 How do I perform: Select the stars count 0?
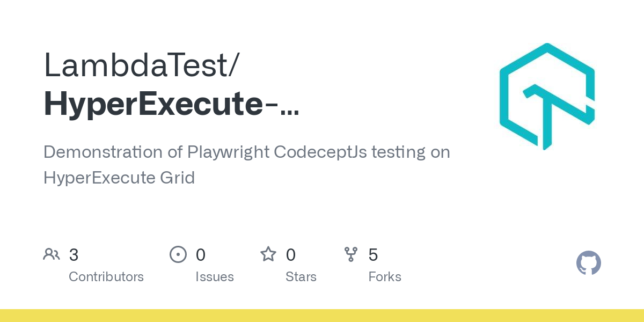(291, 255)
